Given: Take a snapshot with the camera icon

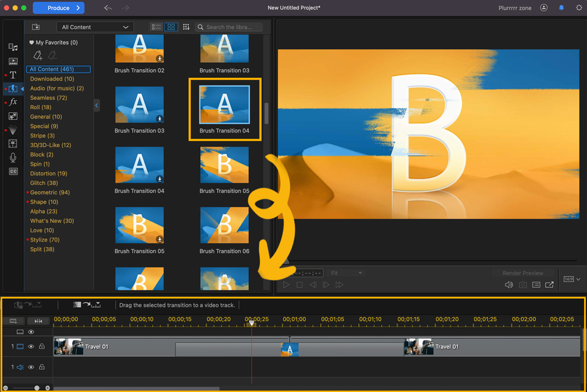Looking at the screenshot, I should click(523, 285).
